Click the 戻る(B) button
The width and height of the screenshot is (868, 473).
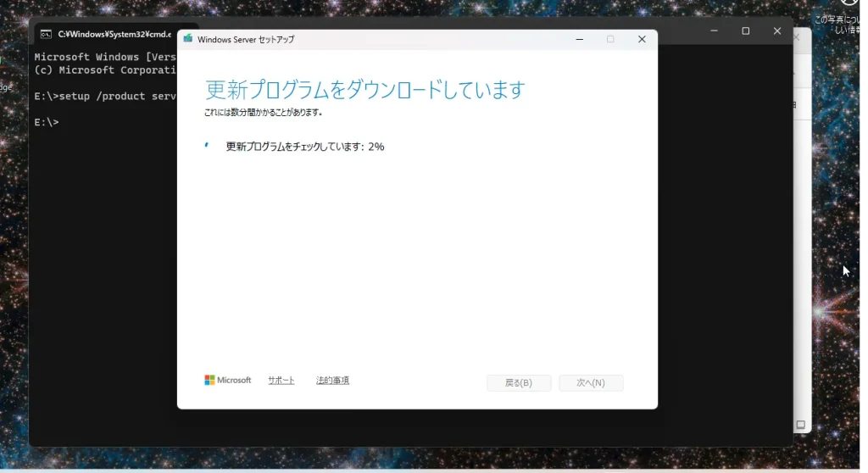(519, 382)
